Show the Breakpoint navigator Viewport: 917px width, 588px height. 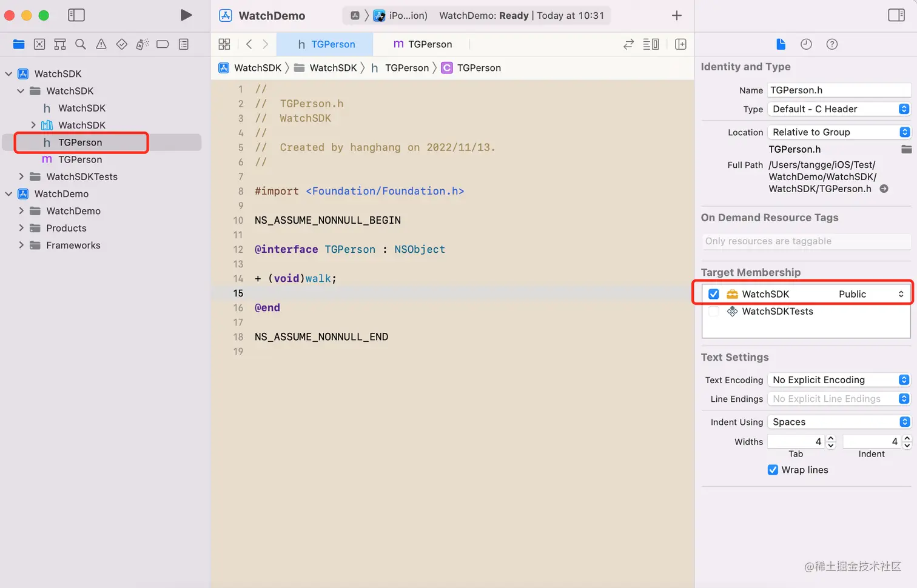tap(163, 44)
